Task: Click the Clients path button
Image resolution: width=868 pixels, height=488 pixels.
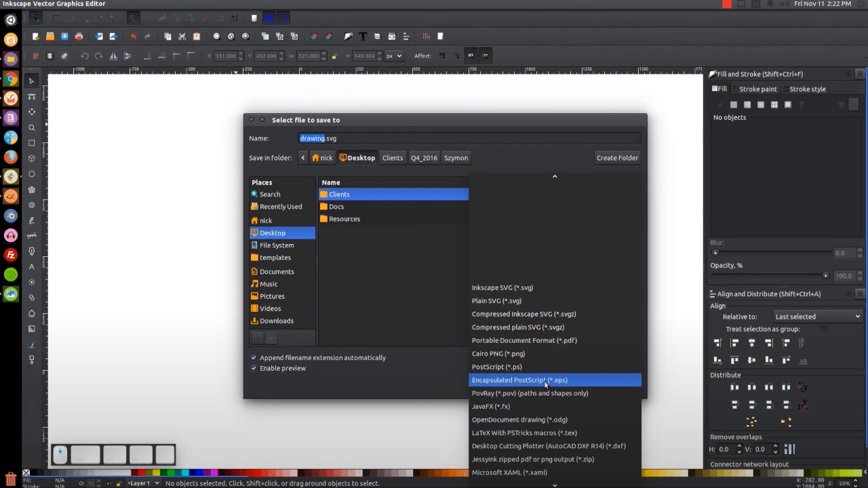Action: coord(393,158)
